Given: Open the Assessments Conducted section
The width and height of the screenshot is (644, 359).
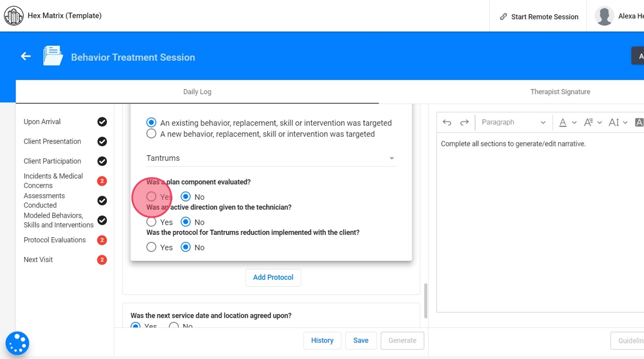Looking at the screenshot, I should click(x=44, y=200).
